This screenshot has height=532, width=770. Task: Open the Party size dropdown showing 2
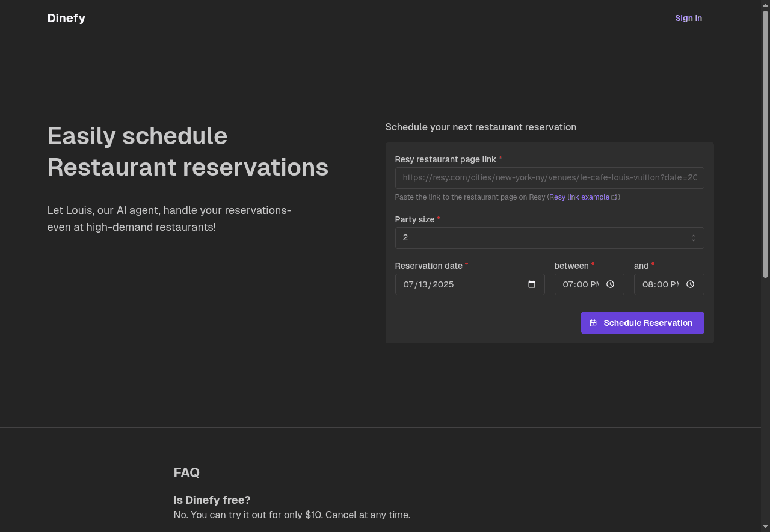[x=541, y=238]
